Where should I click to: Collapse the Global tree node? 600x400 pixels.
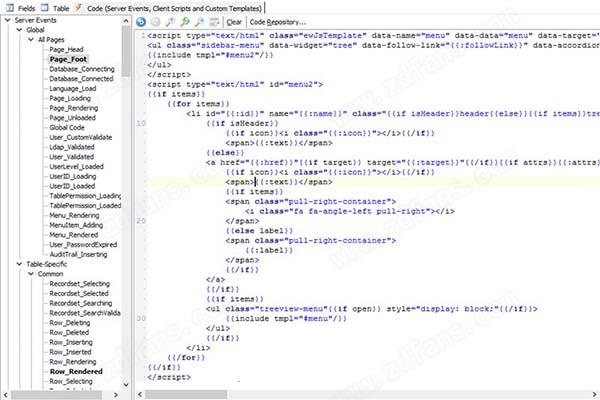(x=19, y=30)
